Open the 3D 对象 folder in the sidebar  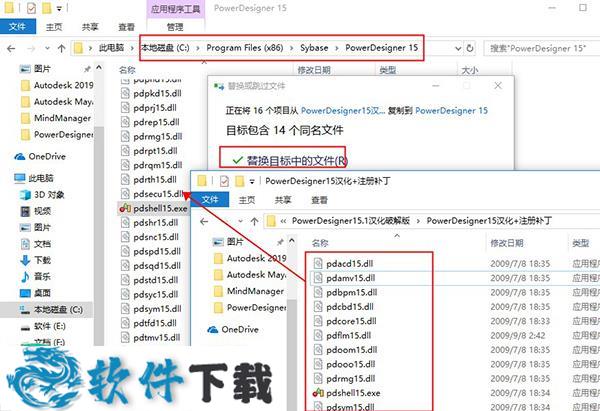pos(50,194)
